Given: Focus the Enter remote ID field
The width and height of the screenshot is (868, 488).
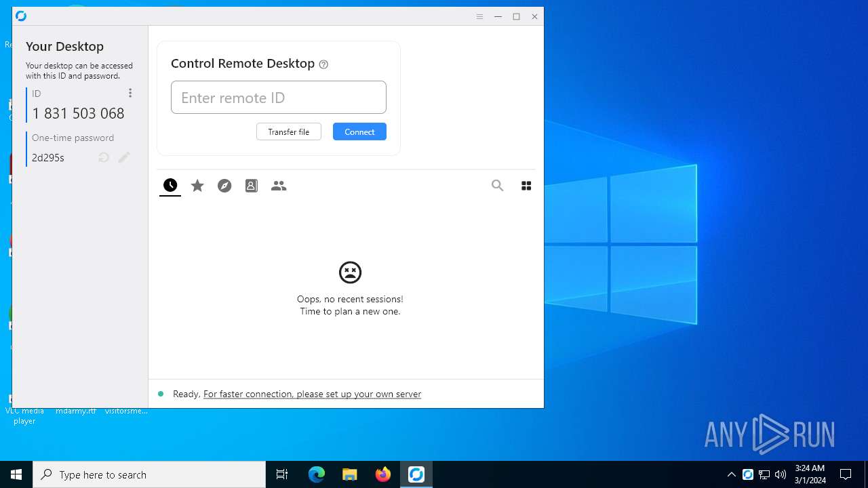Looking at the screenshot, I should click(279, 98).
